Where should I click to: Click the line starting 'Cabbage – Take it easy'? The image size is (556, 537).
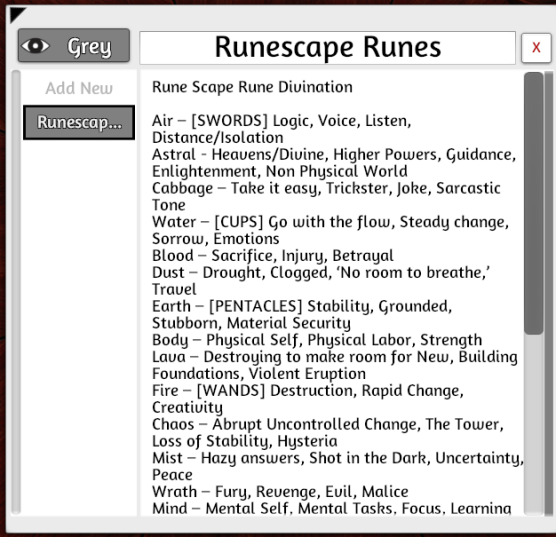pyautogui.click(x=326, y=188)
